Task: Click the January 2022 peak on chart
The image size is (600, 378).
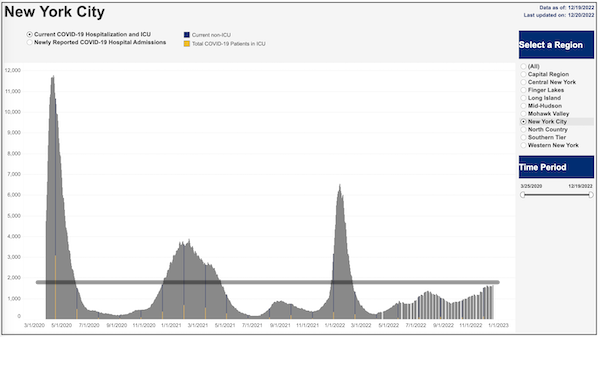Action: [x=339, y=187]
